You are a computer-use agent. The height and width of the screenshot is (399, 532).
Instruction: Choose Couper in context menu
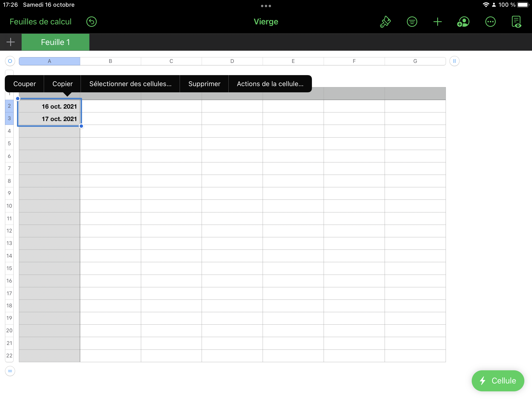click(25, 84)
